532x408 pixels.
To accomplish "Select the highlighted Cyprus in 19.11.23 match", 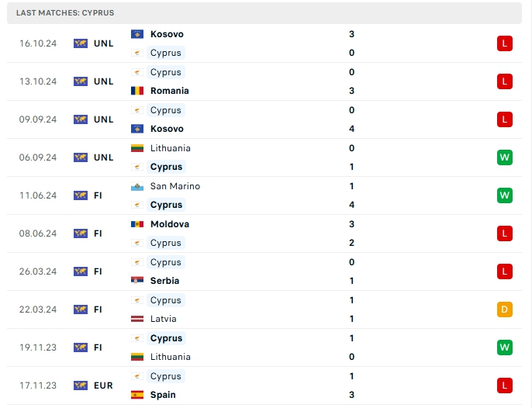I will tap(166, 338).
